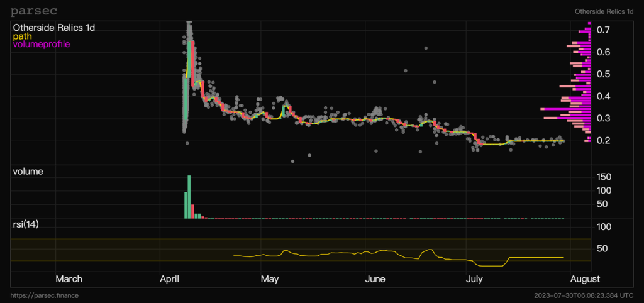644x303 pixels.
Task: Click the July label on time axis
Action: [475, 279]
